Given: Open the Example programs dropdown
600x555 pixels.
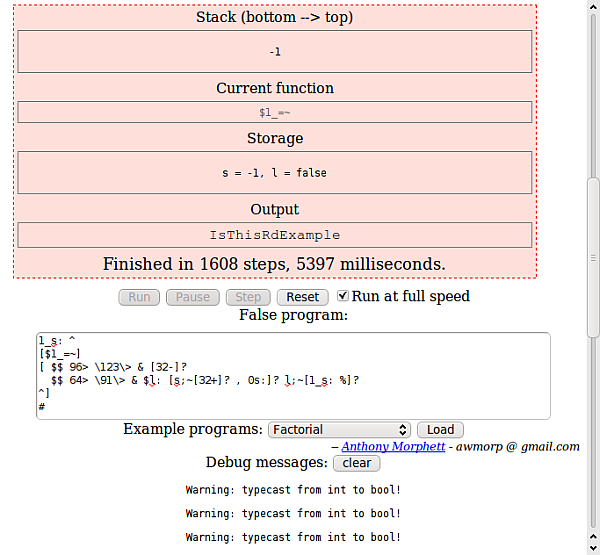Looking at the screenshot, I should click(339, 430).
